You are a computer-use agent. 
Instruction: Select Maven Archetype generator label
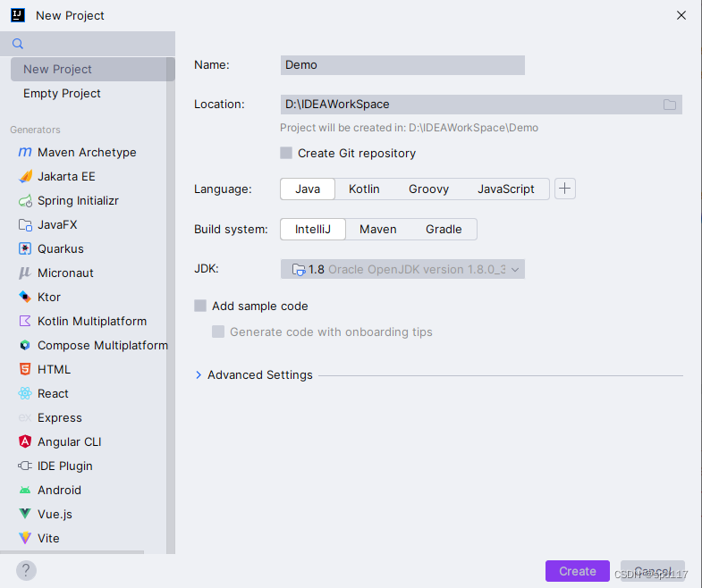point(87,152)
